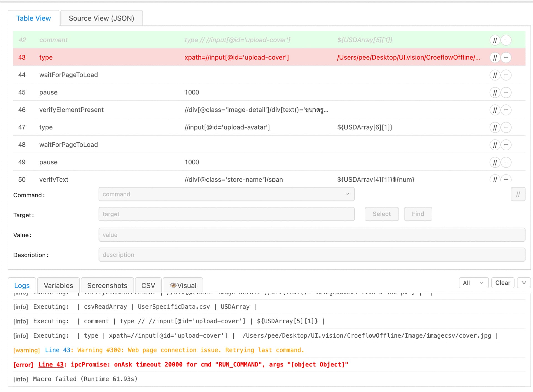The height and width of the screenshot is (392, 533).
Task: Add a new command below row 44
Action: coord(506,75)
